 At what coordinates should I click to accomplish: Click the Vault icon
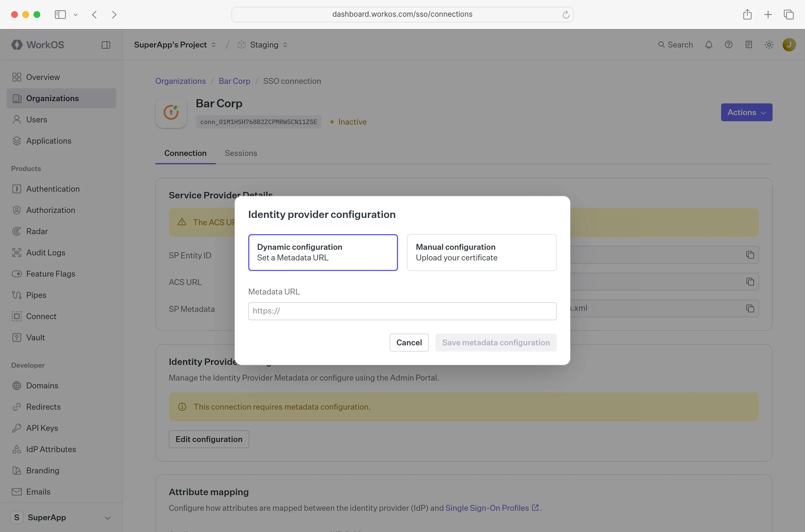pyautogui.click(x=16, y=338)
